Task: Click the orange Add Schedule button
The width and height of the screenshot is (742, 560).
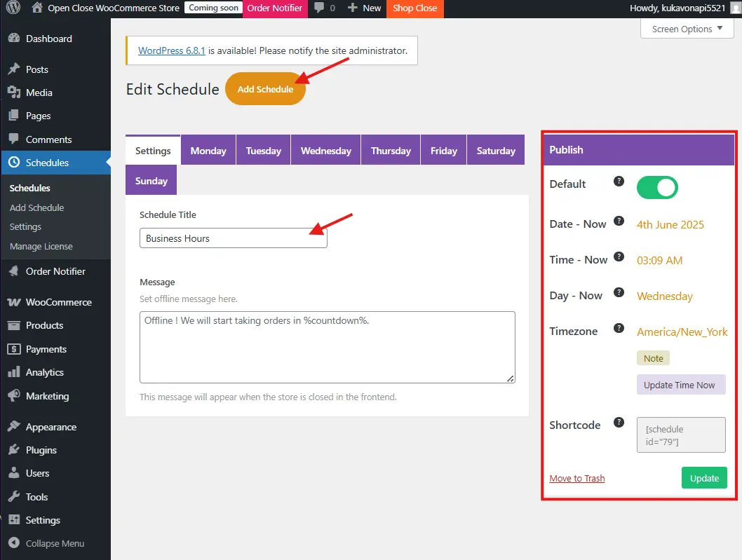Action: pyautogui.click(x=266, y=89)
